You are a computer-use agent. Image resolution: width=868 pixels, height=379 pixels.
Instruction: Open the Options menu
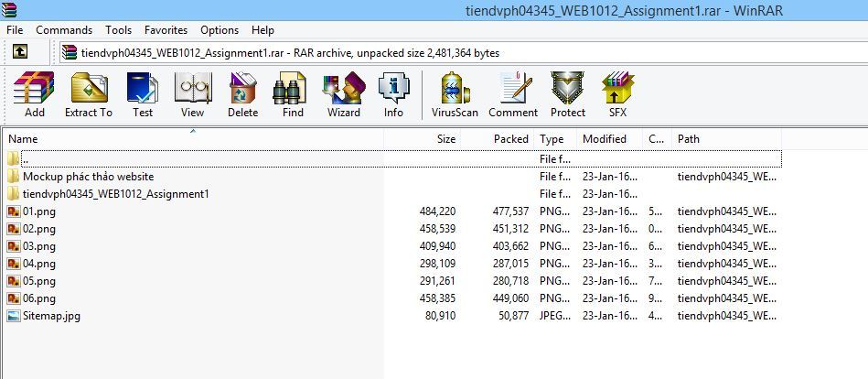tap(220, 30)
